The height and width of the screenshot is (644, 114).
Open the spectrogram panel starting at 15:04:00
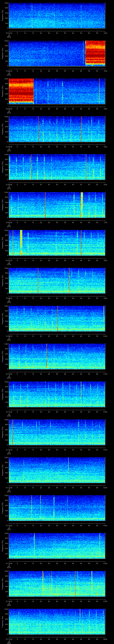(57, 129)
